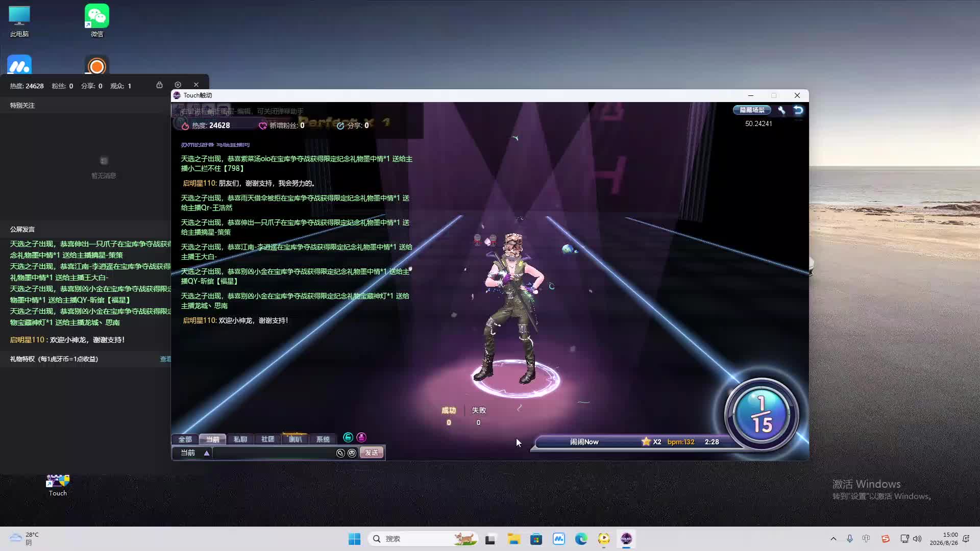Open Task View on the taskbar
Viewport: 980px width, 551px height.
(491, 539)
